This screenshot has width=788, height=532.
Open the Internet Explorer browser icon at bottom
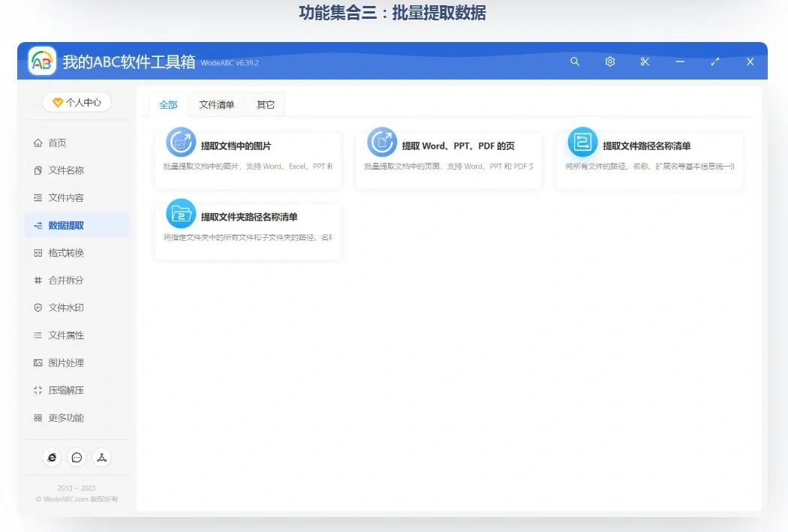(x=51, y=457)
